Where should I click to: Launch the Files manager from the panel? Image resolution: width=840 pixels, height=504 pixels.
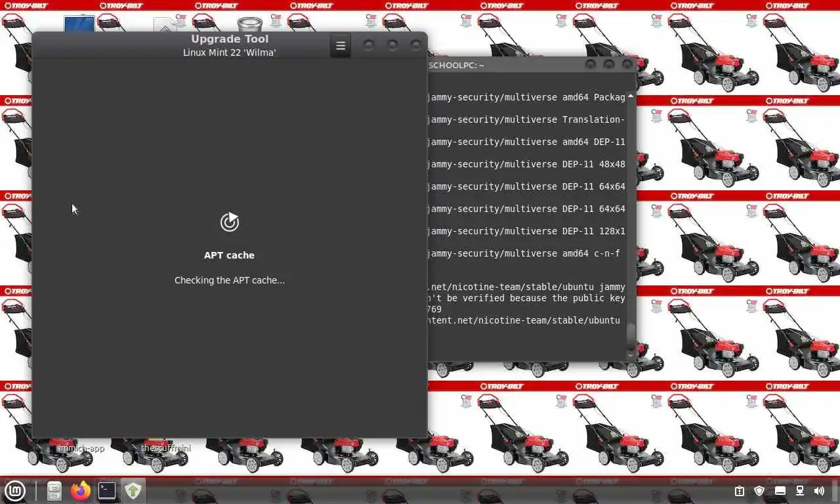(x=54, y=490)
